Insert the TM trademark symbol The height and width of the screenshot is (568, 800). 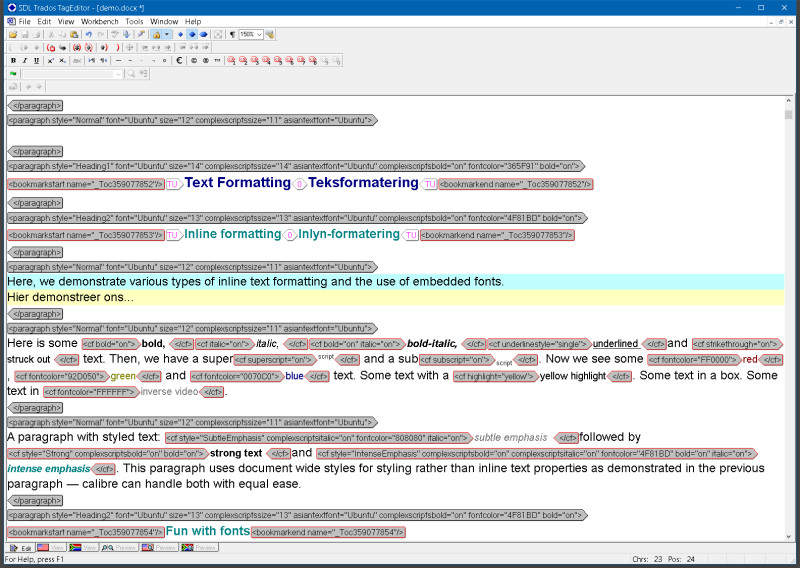(217, 61)
